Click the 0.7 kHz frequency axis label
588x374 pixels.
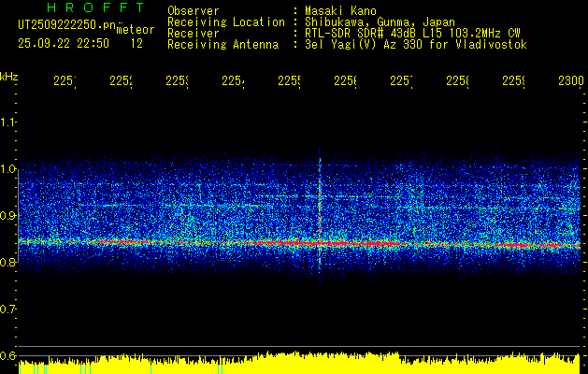pyautogui.click(x=8, y=309)
